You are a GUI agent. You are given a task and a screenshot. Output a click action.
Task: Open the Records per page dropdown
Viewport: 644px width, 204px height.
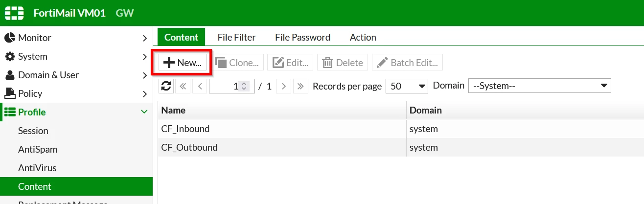point(407,86)
